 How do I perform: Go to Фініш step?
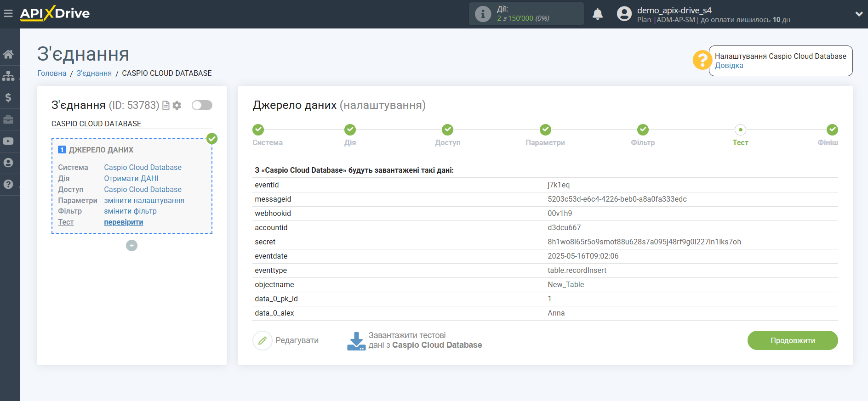832,130
